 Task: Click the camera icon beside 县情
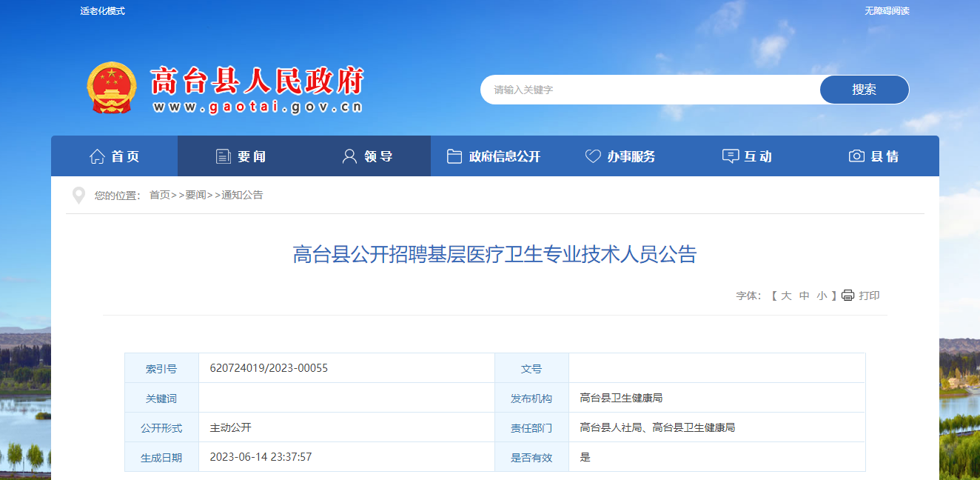click(x=856, y=156)
